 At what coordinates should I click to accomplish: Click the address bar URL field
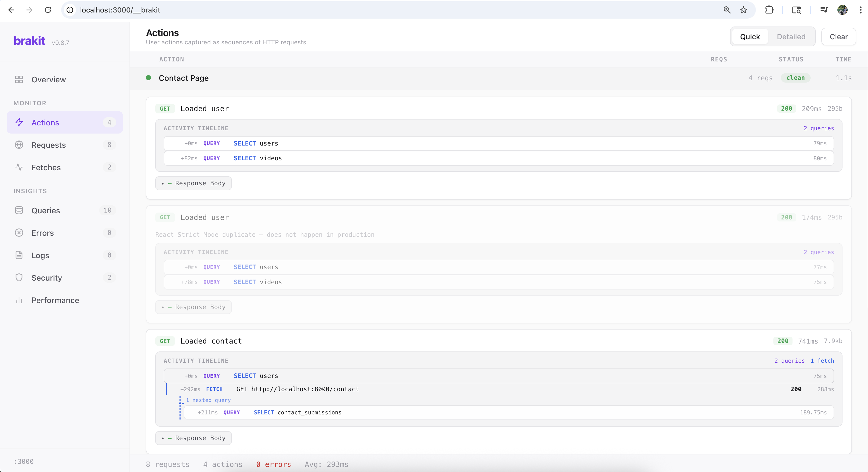(236, 10)
